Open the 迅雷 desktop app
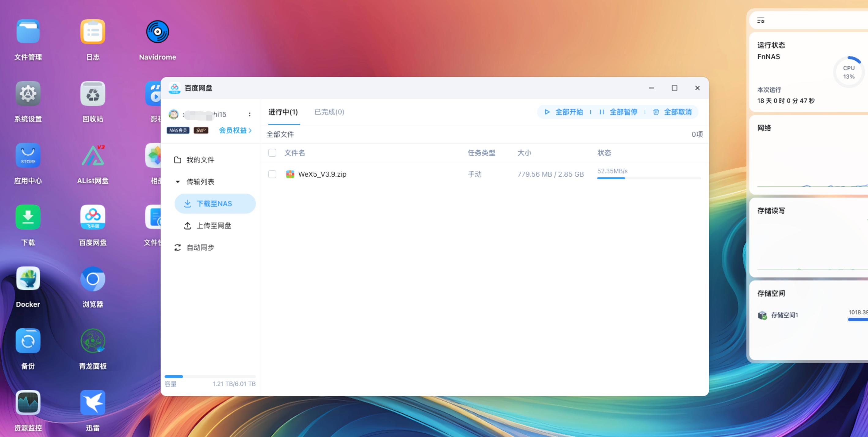The image size is (868, 437). pyautogui.click(x=93, y=402)
